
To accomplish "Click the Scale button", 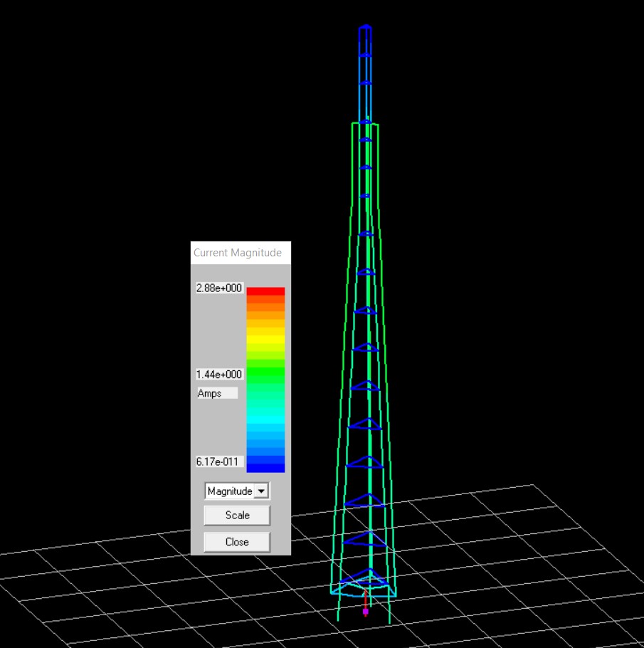I will tap(237, 516).
